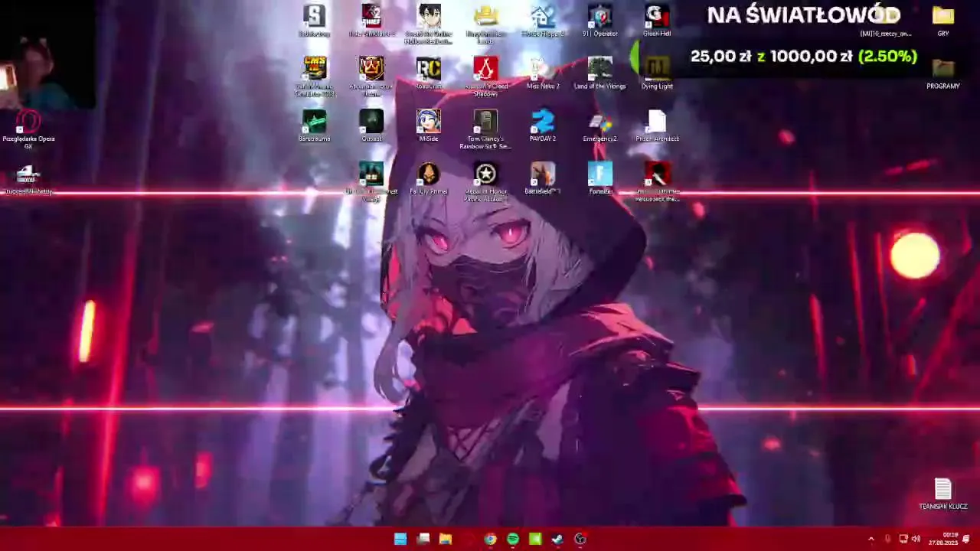Open the clock and date in taskbar
Screen dimensions: 980x551
point(943,539)
